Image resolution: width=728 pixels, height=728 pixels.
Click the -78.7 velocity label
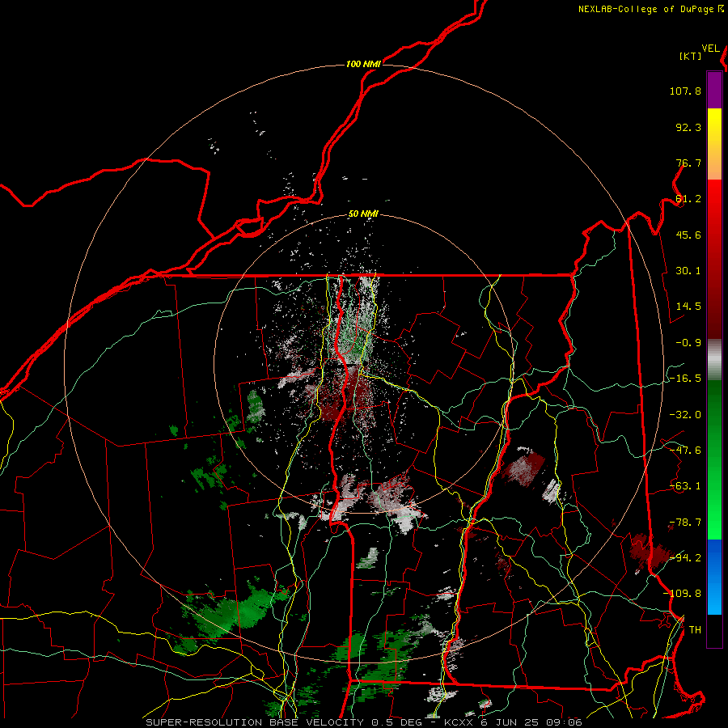[x=685, y=523]
